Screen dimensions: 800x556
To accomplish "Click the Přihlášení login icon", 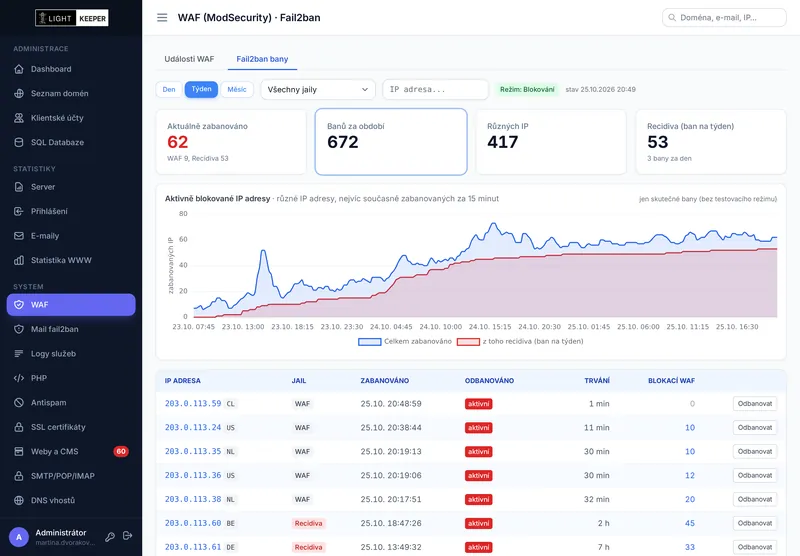I will tap(19, 211).
